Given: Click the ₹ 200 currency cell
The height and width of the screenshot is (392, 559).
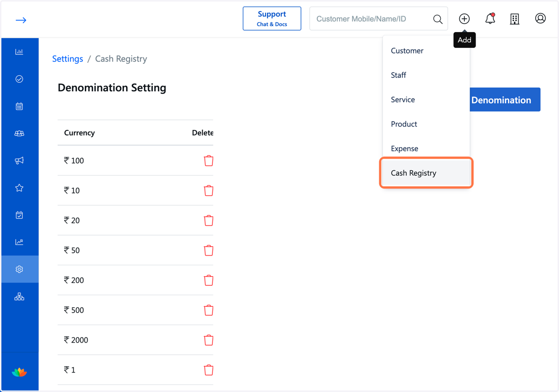Looking at the screenshot, I should point(74,280).
